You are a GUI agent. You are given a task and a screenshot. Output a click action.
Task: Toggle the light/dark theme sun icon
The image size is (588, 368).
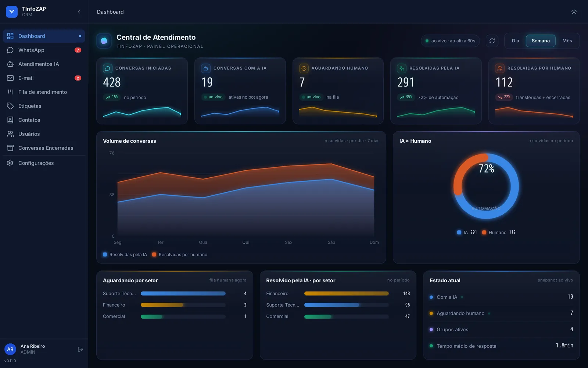click(574, 12)
